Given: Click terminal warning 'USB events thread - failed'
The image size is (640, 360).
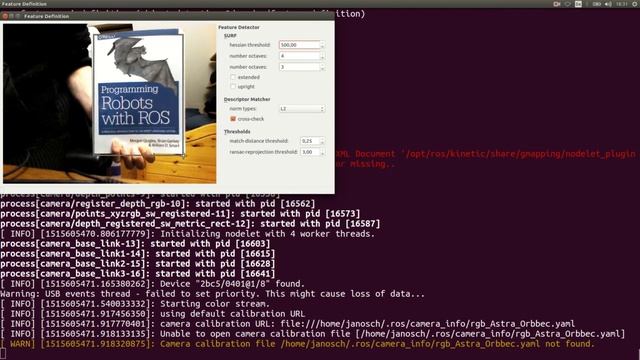Looking at the screenshot, I should 212,294.
